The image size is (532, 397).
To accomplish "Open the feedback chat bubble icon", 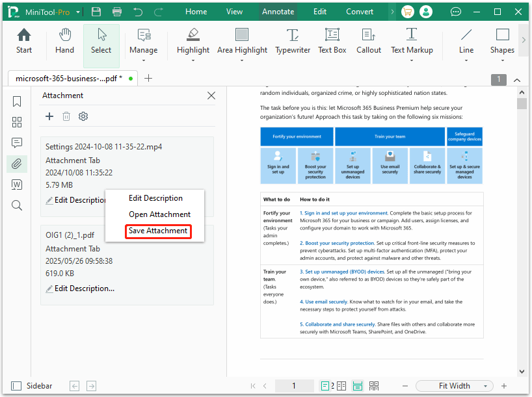I will pos(456,12).
